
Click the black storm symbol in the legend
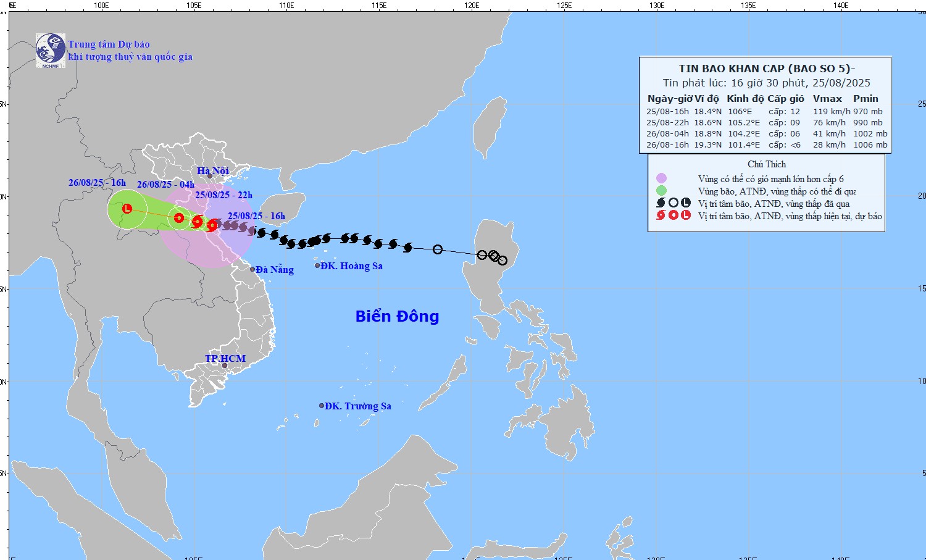661,203
